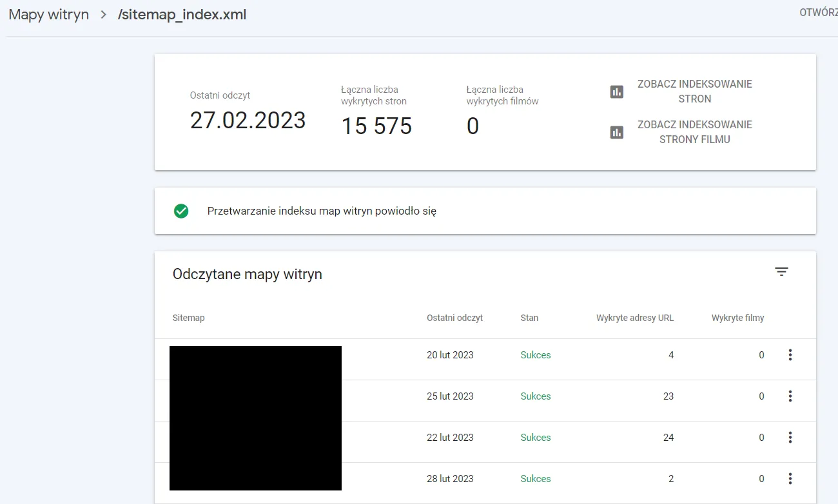Open overflow menu for sitemap with 24 URLs
This screenshot has width=838, height=504.
(x=790, y=437)
